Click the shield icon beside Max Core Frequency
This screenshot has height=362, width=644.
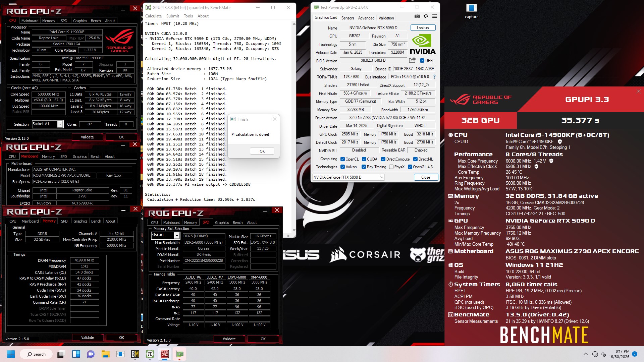click(x=551, y=161)
